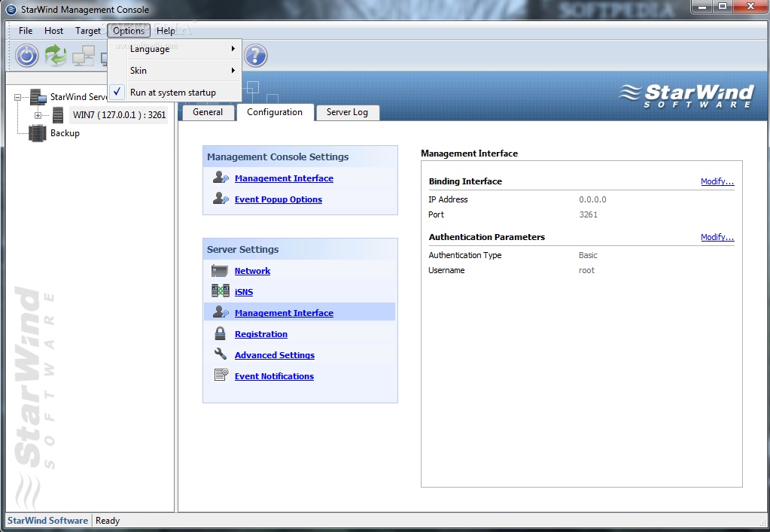
Task: Open server Management Interface link
Action: [x=284, y=312]
